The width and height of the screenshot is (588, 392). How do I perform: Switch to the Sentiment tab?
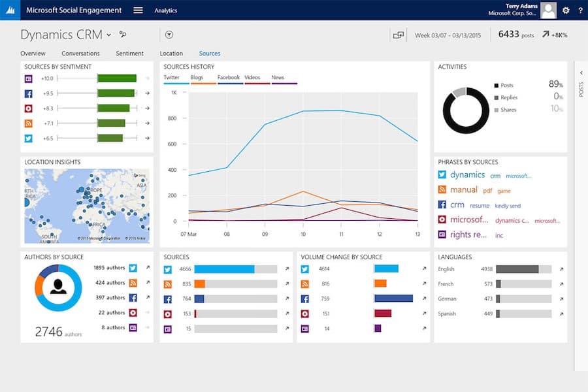pyautogui.click(x=129, y=54)
